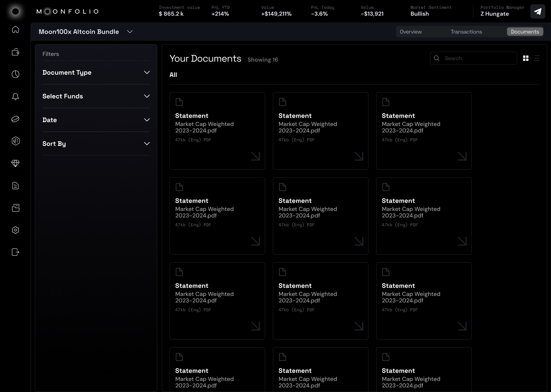Viewport: 551px width, 392px height.
Task: Open arrow on first top-row Statement card
Action: pyautogui.click(x=256, y=156)
